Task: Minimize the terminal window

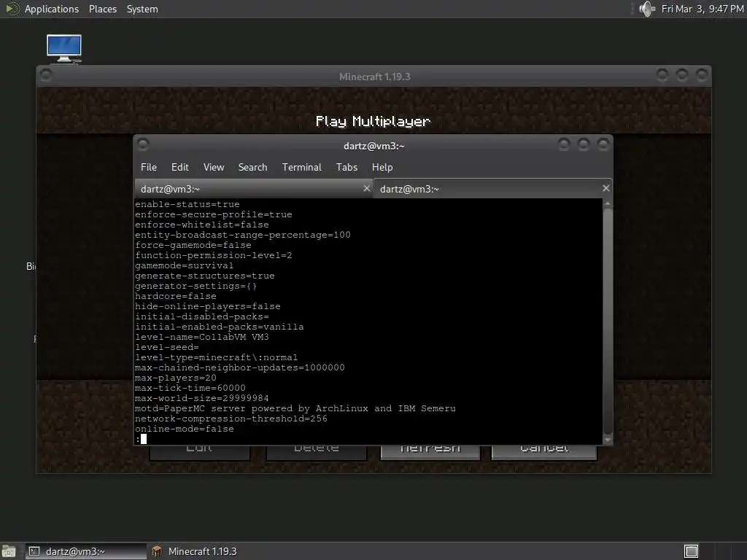Action: (564, 144)
